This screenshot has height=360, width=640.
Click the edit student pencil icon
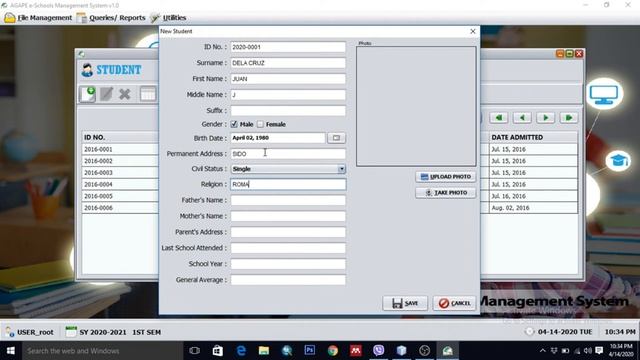107,94
